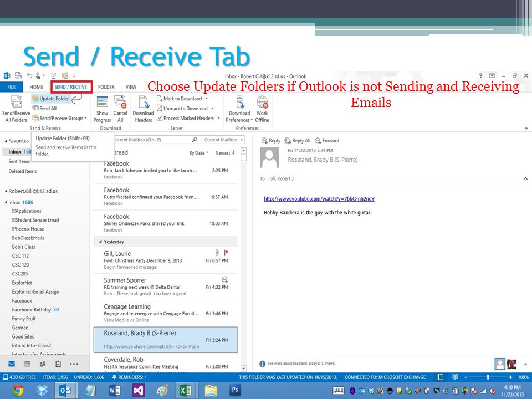Click Reply in reading pane
The image size is (532, 399).
point(270,140)
